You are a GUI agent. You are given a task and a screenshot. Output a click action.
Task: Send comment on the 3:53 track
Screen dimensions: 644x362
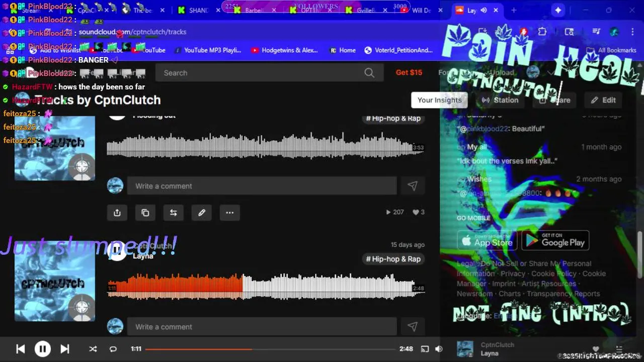tap(413, 186)
